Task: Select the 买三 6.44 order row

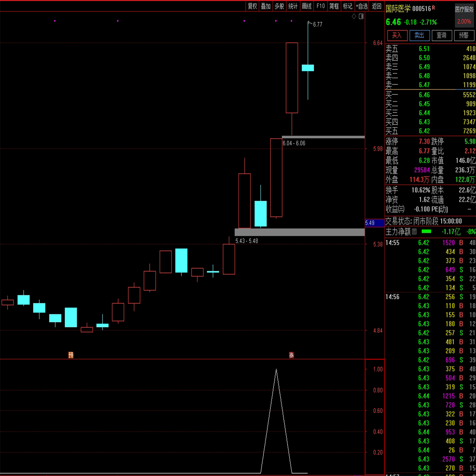Action: click(430, 113)
